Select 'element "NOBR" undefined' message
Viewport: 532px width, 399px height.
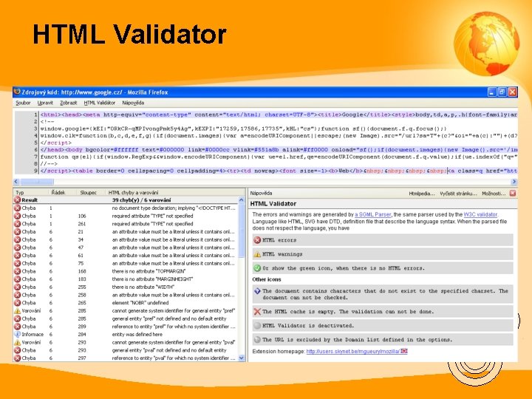pos(140,303)
